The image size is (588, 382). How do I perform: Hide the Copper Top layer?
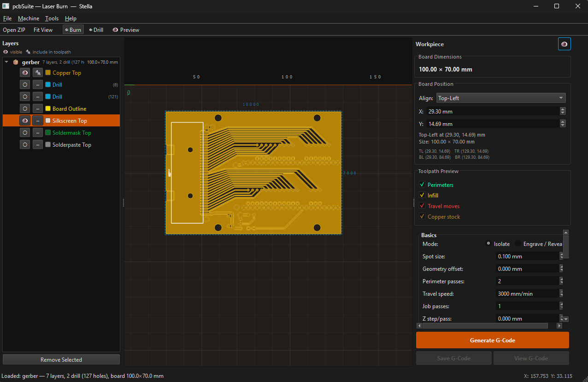click(x=25, y=73)
